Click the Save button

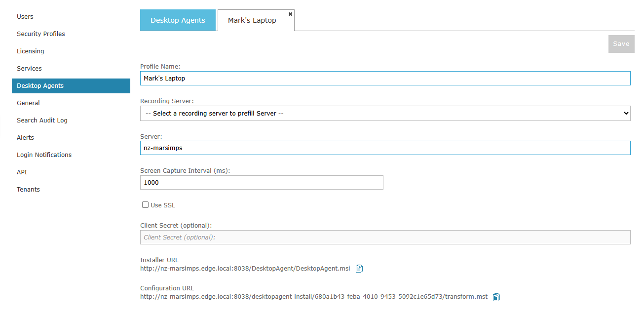point(621,44)
